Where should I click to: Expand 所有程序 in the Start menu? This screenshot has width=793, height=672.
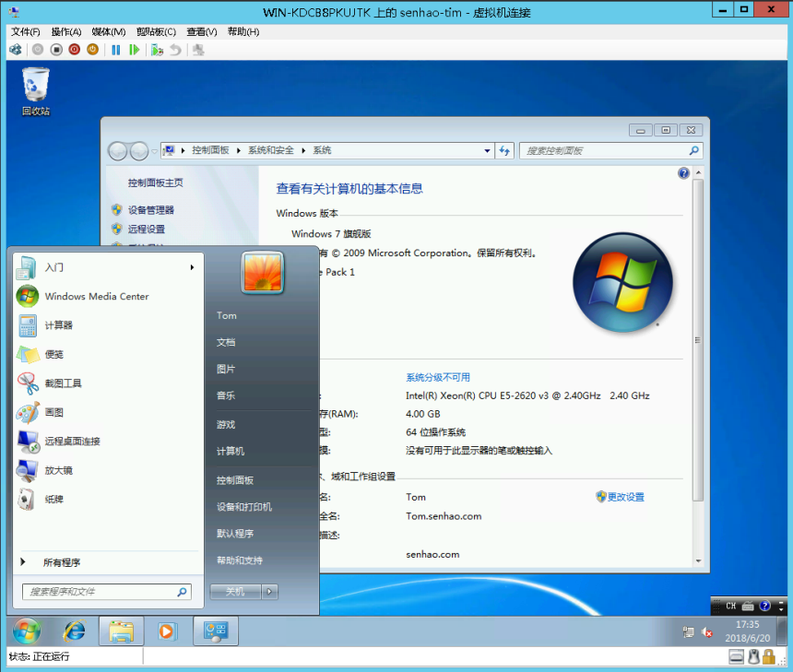coord(106,562)
